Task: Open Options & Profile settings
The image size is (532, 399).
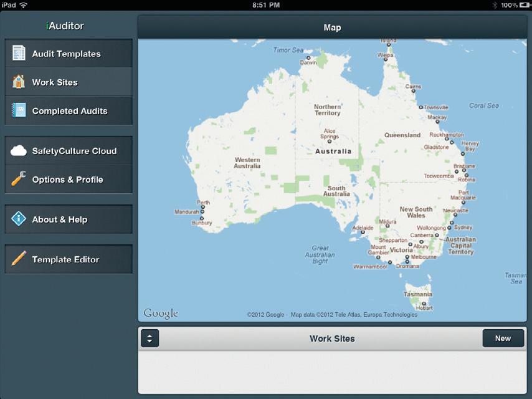Action: [69, 180]
